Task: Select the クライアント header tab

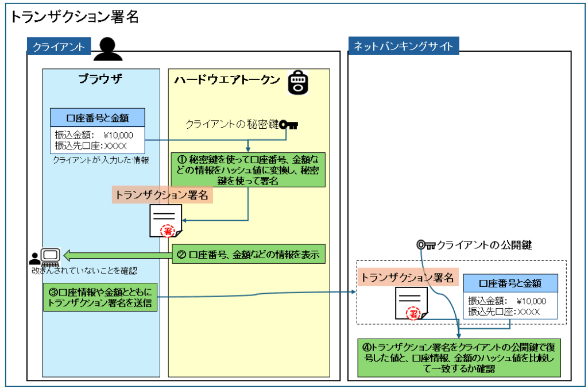Action: (59, 47)
